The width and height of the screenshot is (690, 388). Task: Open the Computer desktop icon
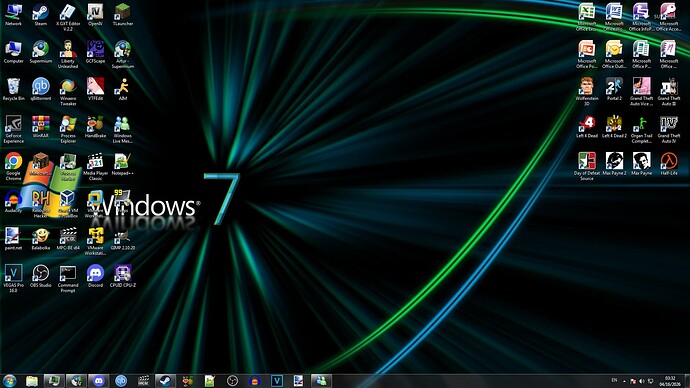pyautogui.click(x=13, y=52)
